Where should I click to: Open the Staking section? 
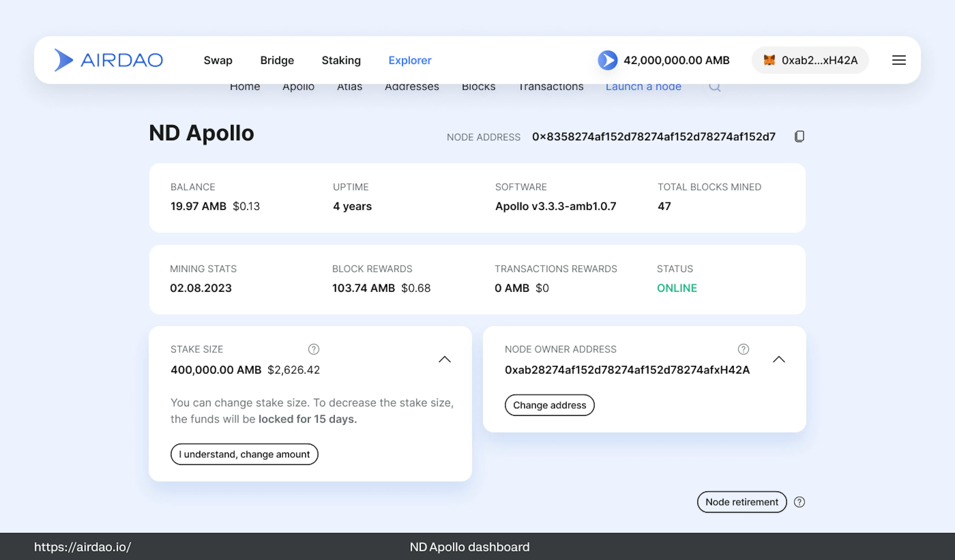341,60
